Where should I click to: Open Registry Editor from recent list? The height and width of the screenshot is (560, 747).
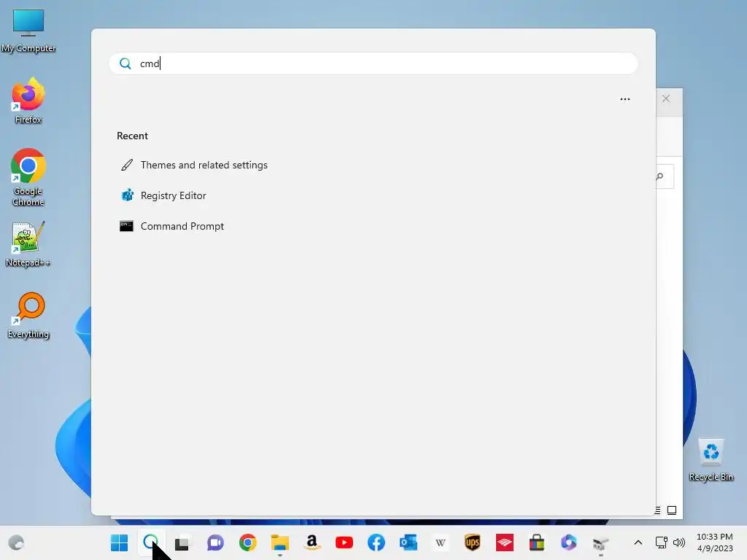(163, 195)
